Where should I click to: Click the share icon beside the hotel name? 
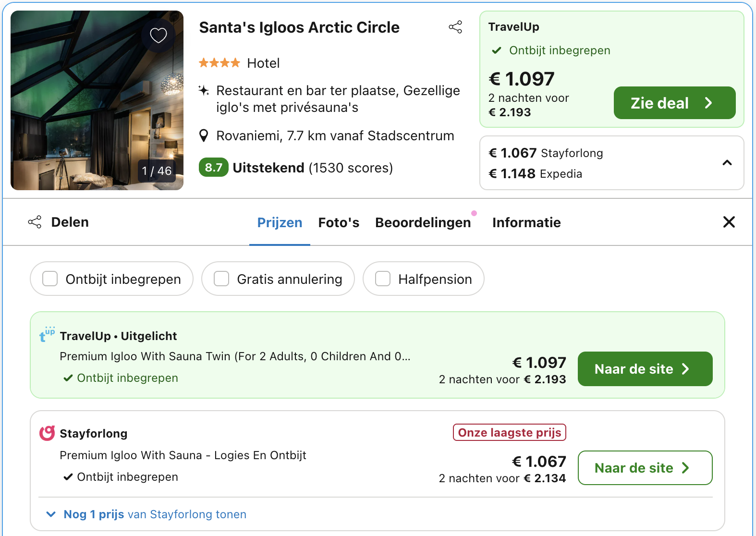455,27
